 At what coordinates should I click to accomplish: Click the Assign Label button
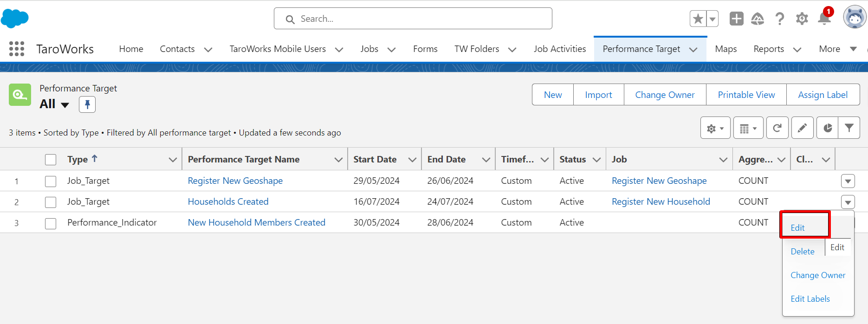823,95
